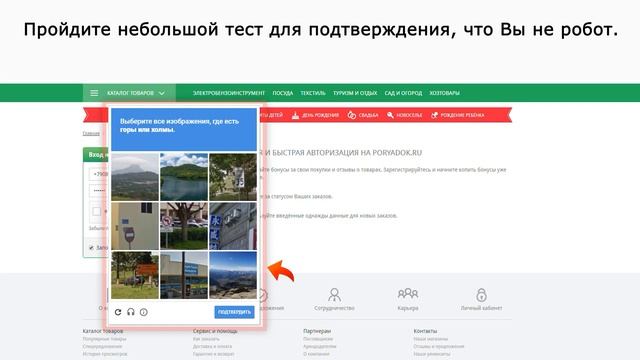This screenshot has width=640, height=360.
Task: Select the tile with storefront and blue sign
Action: (x=184, y=275)
